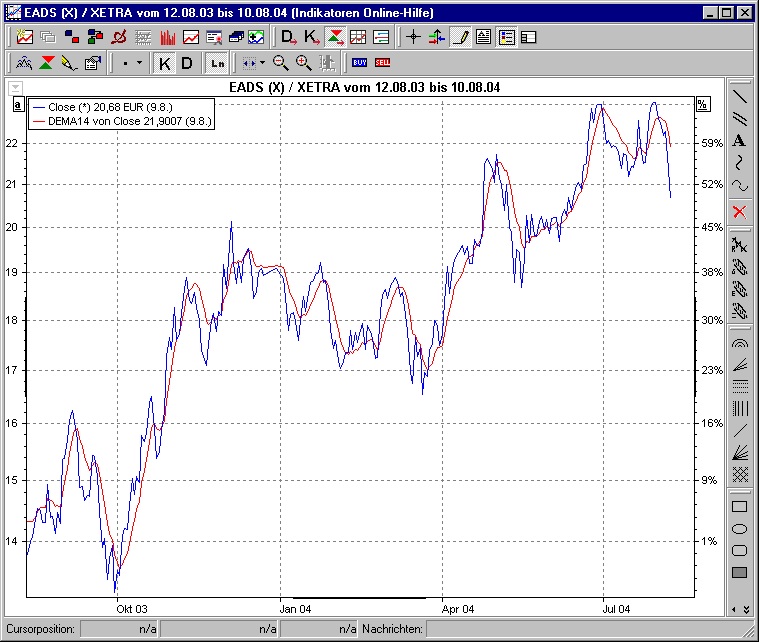
Task: Expand the scroll direction dropdown
Action: click(262, 63)
